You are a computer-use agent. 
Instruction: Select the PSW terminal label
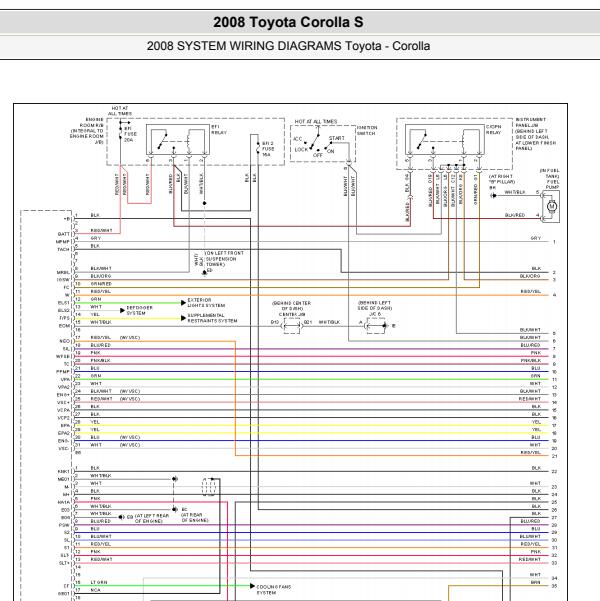(x=64, y=525)
